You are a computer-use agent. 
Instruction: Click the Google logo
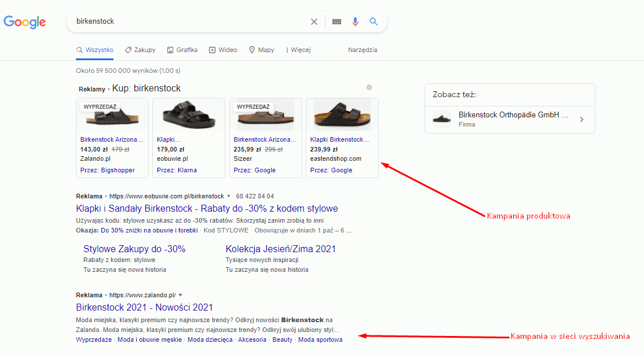(25, 22)
